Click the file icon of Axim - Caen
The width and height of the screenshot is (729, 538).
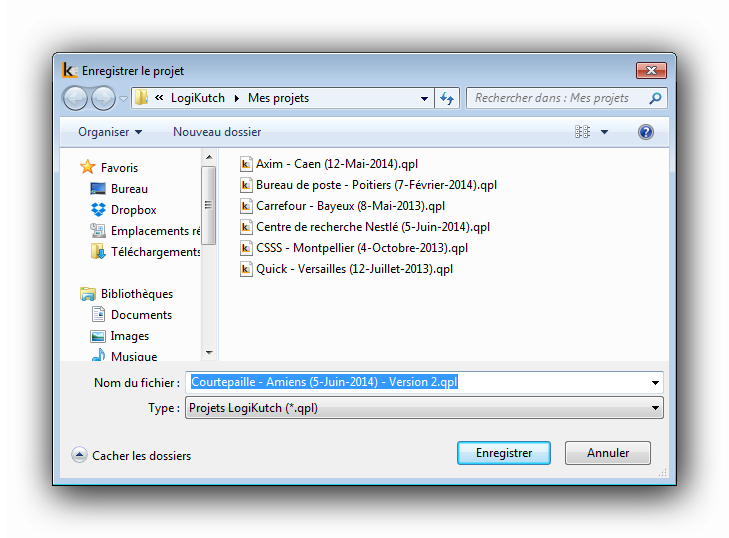pos(246,164)
